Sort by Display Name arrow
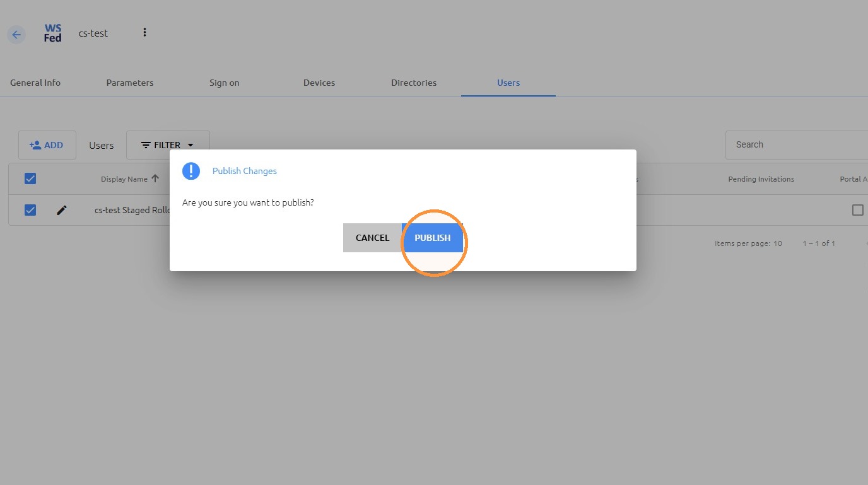Viewport: 868px width, 485px height. 155,178
